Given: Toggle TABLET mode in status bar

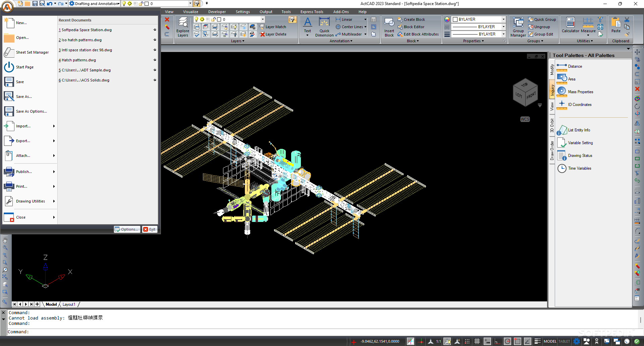Looking at the screenshot, I should (x=564, y=341).
